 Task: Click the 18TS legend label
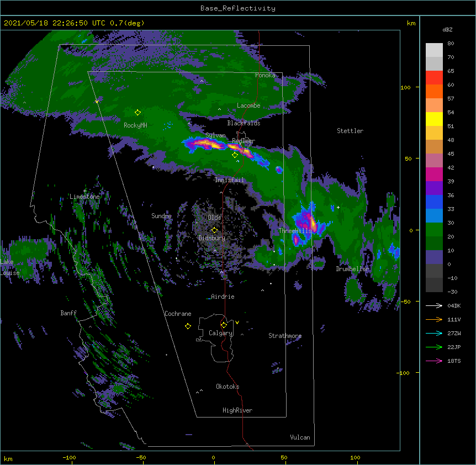coord(454,361)
